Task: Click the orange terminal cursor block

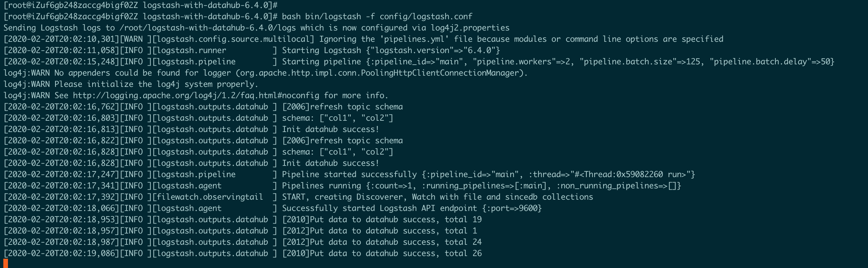Action: 6,263
